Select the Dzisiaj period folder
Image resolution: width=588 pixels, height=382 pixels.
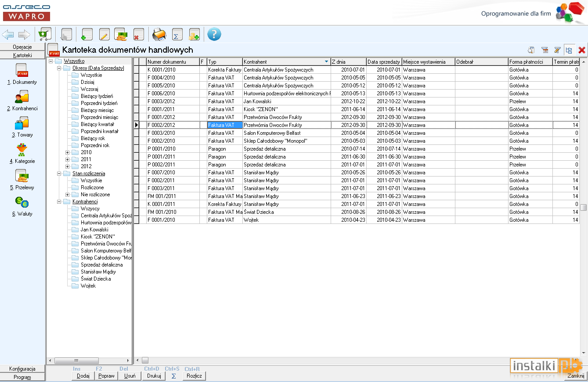[88, 82]
